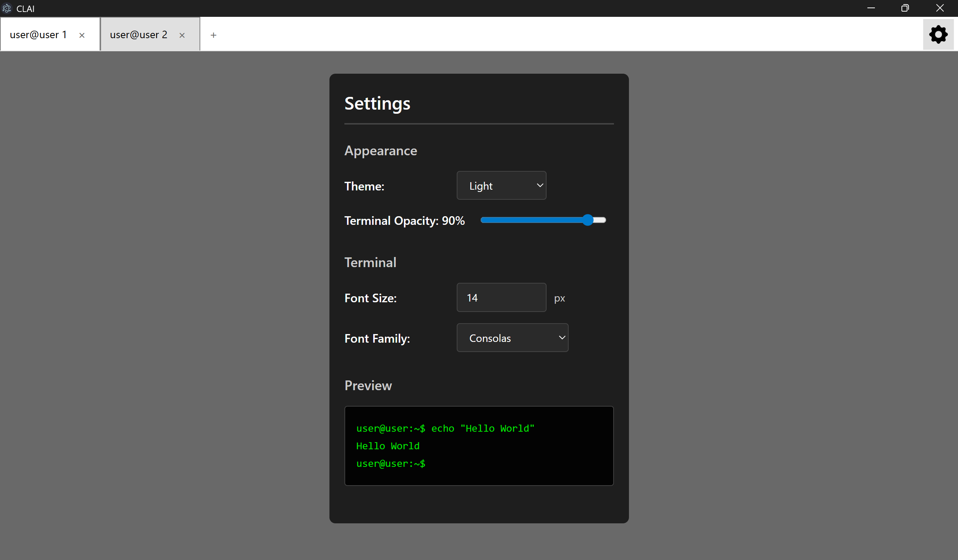The width and height of the screenshot is (958, 560).
Task: Click the Settings heading text
Action: point(377,103)
